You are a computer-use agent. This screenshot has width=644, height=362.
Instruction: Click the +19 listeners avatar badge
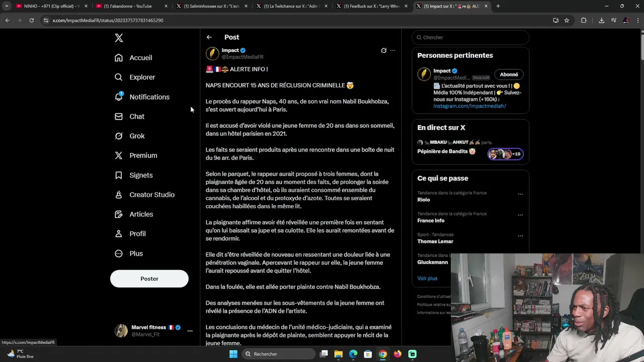click(x=506, y=154)
